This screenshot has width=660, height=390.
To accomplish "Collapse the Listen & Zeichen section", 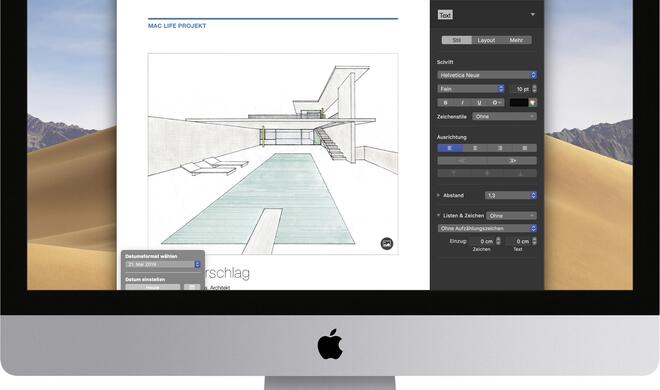I will (x=438, y=215).
